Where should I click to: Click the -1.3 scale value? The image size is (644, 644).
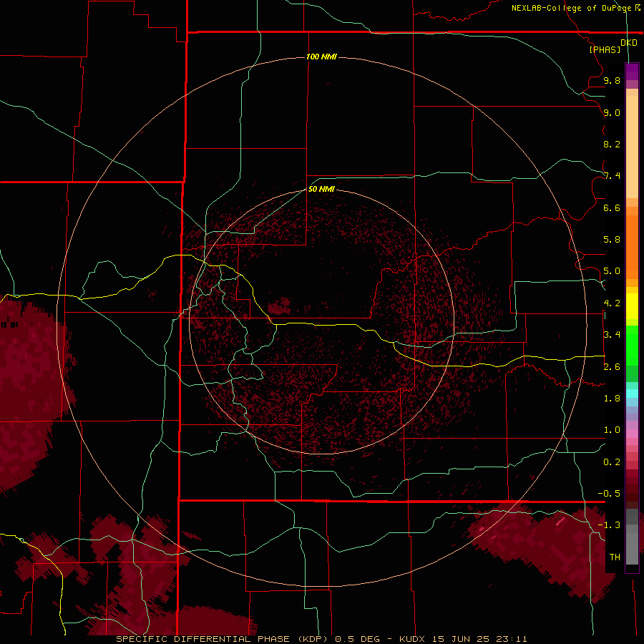click(609, 525)
